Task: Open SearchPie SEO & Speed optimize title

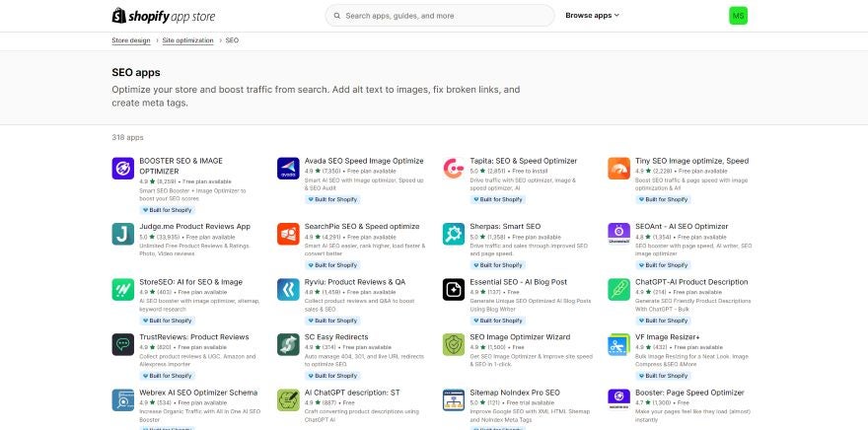Action: (x=362, y=227)
